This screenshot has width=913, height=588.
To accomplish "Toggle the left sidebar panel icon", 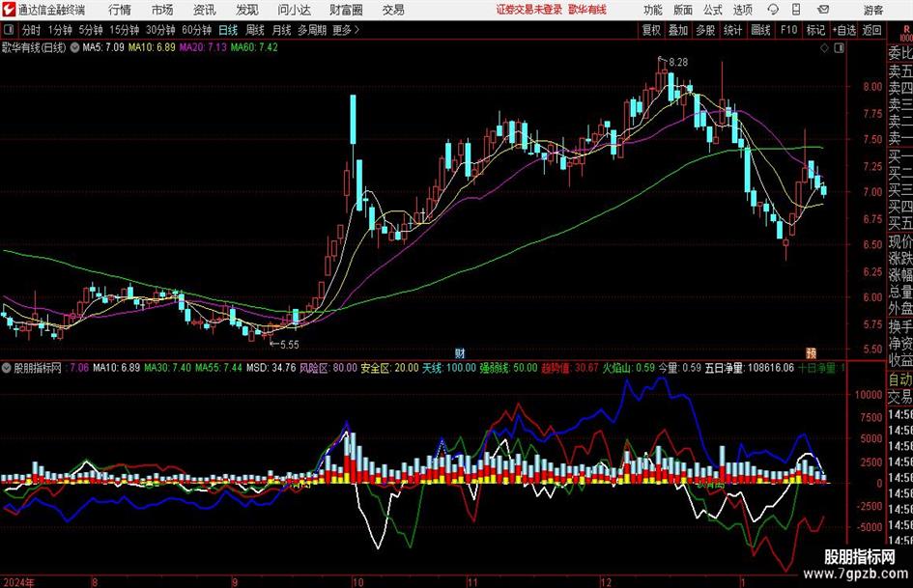I will point(8,30).
